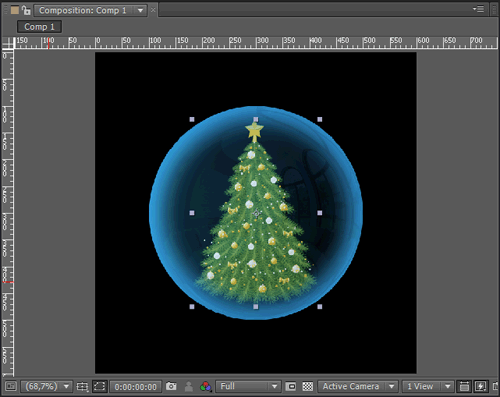Close the Composition panel with the x
The width and height of the screenshot is (500, 397).
click(x=153, y=10)
